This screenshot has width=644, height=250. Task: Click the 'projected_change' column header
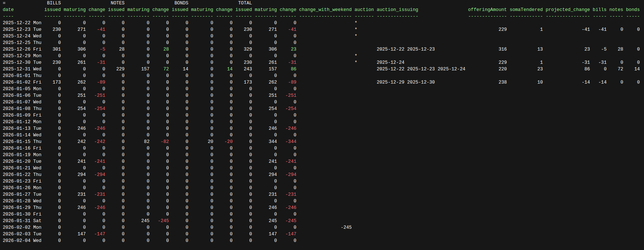(x=568, y=10)
